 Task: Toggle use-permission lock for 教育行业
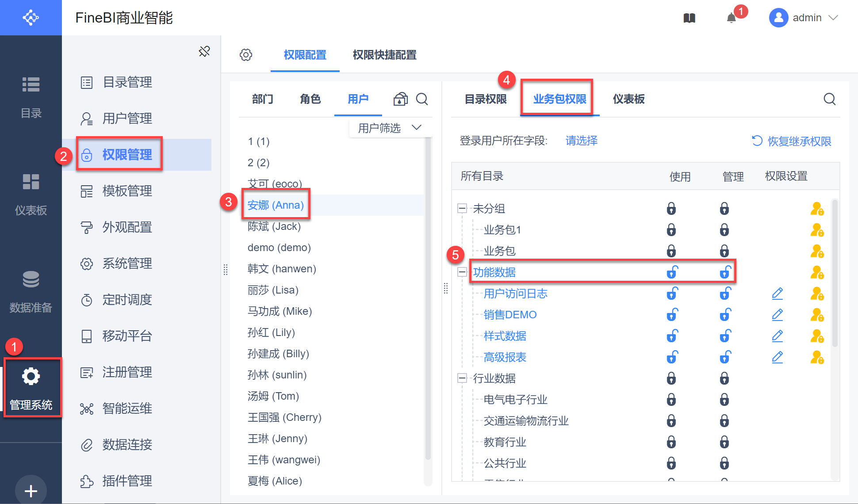click(671, 442)
